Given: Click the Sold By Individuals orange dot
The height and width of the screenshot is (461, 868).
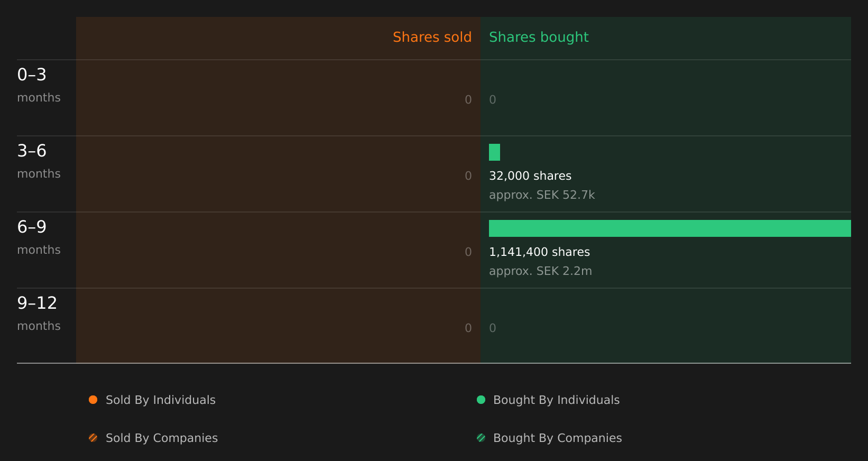Looking at the screenshot, I should pyautogui.click(x=93, y=400).
